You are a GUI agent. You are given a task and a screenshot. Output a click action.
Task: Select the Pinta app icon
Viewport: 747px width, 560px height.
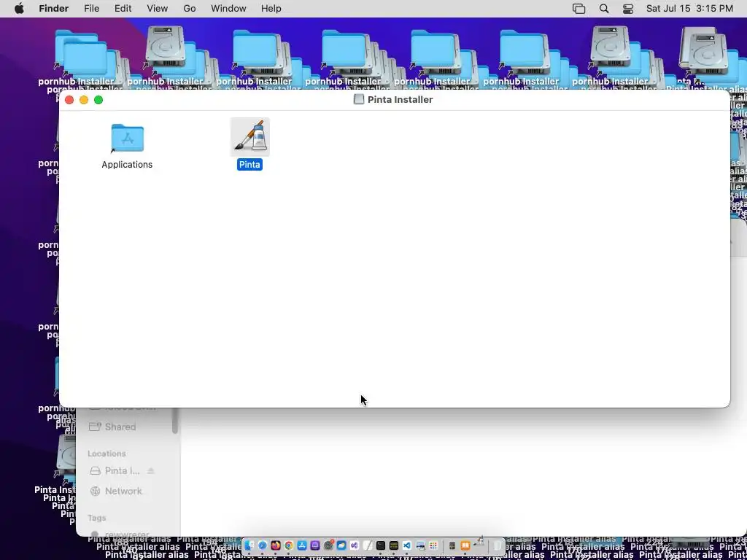[x=249, y=136]
